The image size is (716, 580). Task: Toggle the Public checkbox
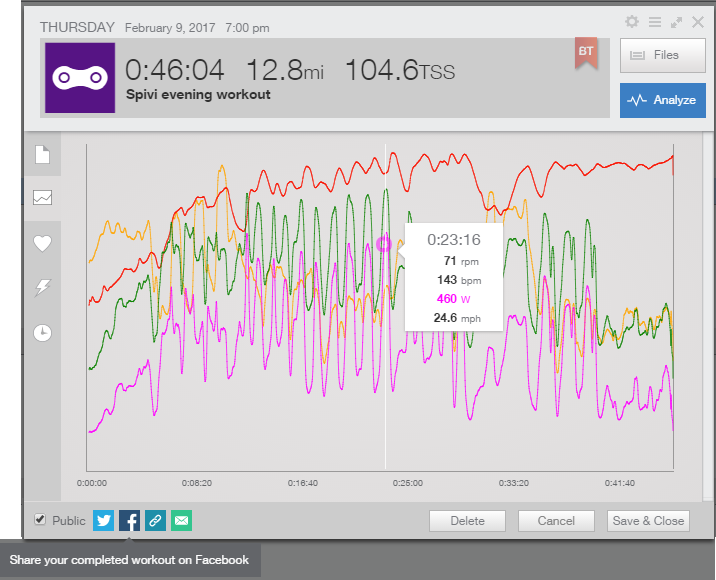pos(40,519)
